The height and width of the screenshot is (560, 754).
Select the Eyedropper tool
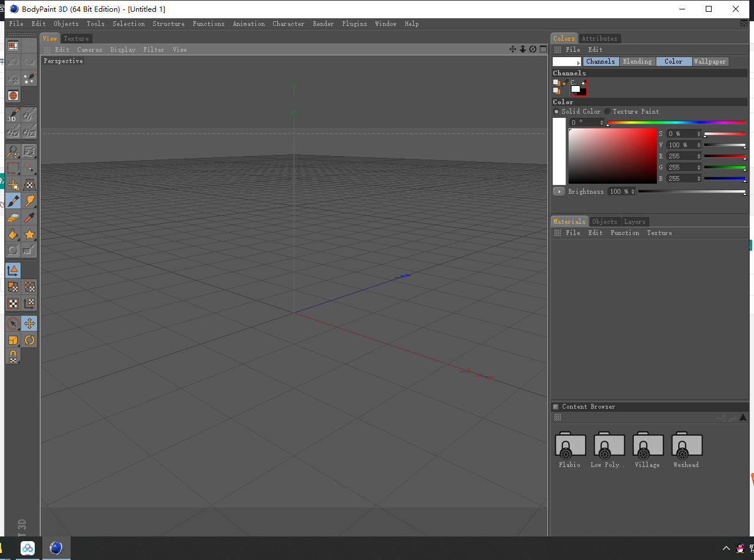pos(29,217)
